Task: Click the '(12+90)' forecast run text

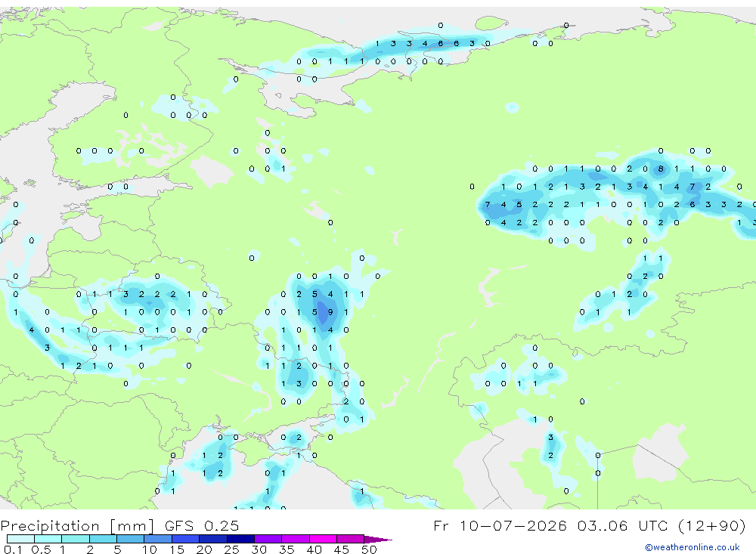Action: (x=711, y=525)
